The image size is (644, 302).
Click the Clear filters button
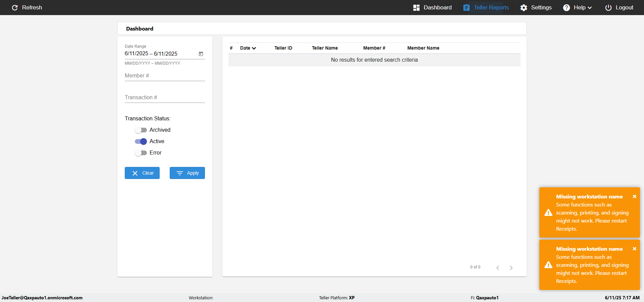[142, 173]
